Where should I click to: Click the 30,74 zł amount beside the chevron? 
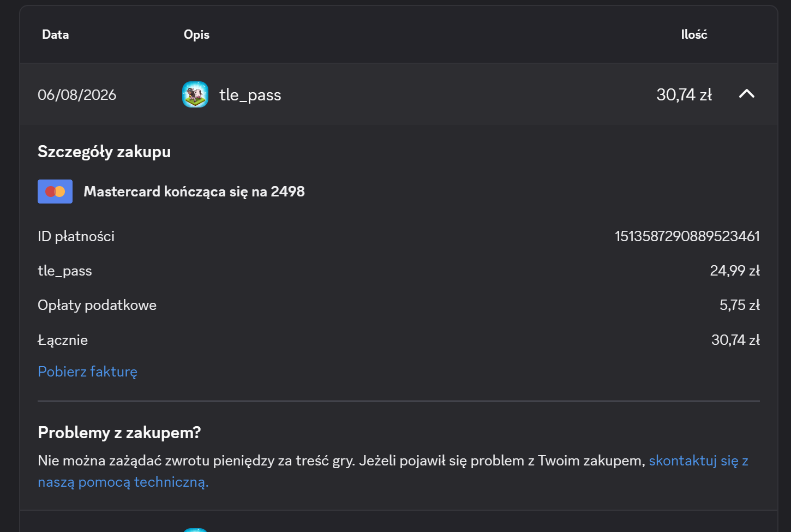tap(684, 95)
